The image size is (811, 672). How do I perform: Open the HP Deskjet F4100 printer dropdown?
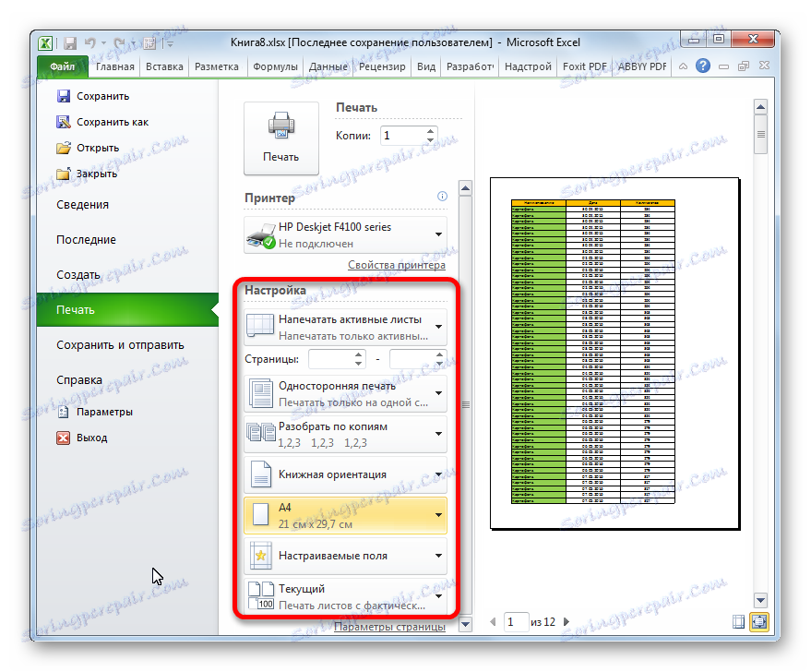coord(345,234)
